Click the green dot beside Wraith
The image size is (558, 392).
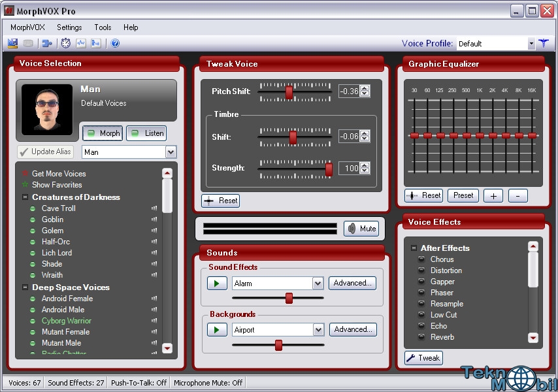[33, 275]
